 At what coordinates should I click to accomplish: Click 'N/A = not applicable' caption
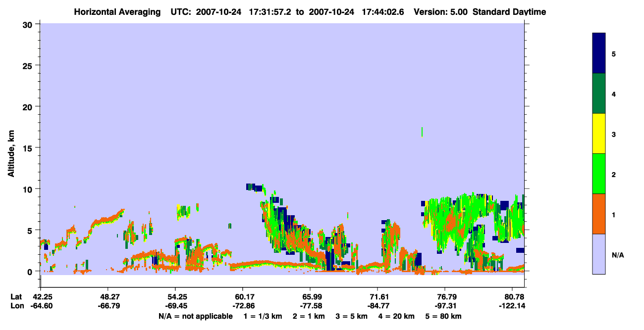point(195,316)
